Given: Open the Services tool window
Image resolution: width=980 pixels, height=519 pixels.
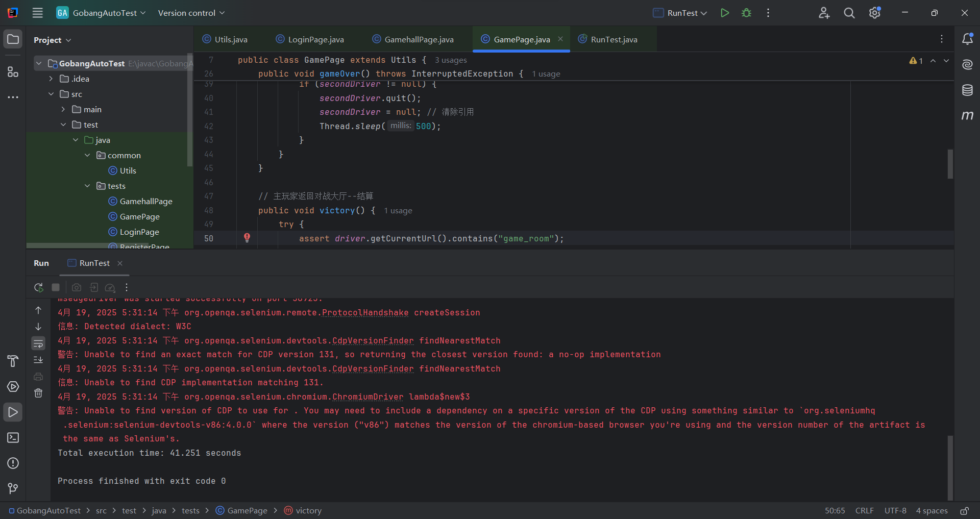Looking at the screenshot, I should [13, 387].
